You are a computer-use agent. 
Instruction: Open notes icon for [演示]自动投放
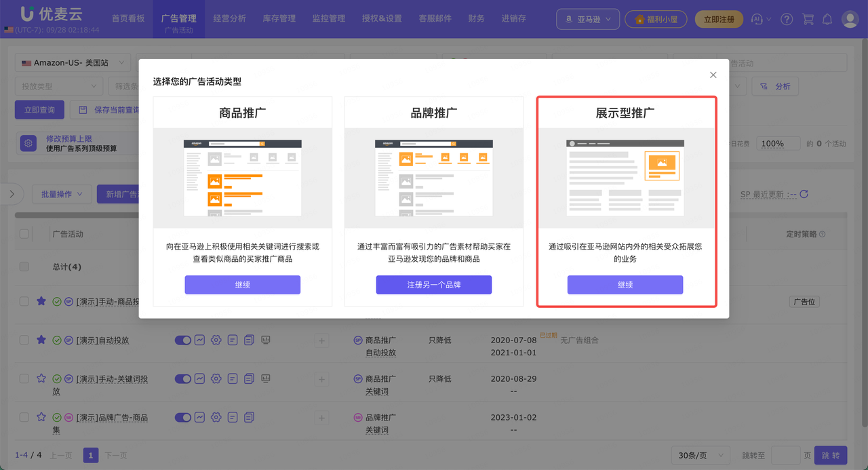[233, 340]
